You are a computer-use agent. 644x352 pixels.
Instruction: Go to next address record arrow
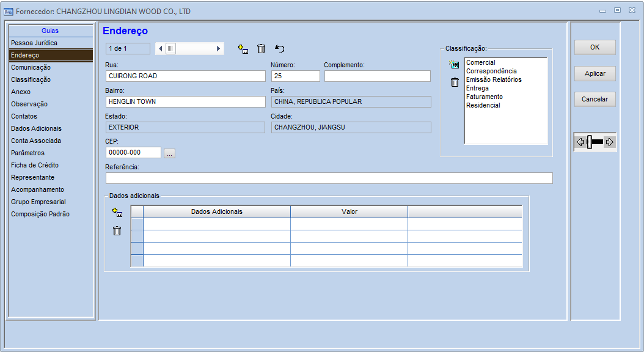[219, 49]
